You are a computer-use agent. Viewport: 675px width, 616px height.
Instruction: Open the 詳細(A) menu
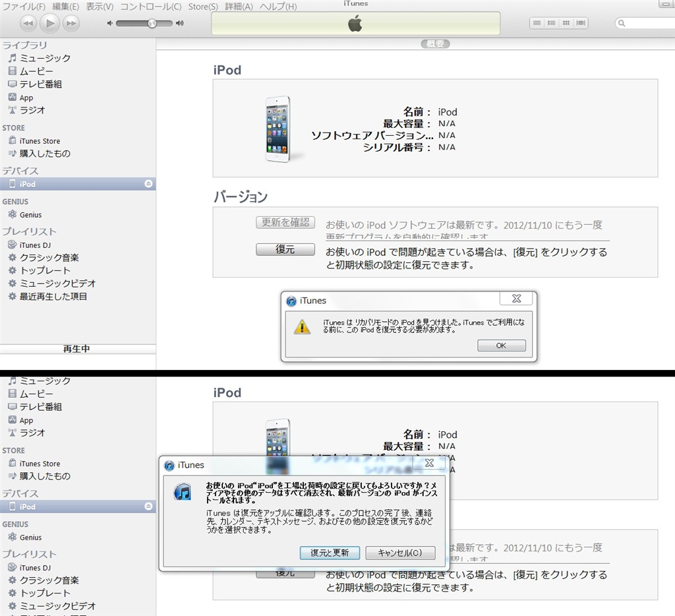pos(239,7)
